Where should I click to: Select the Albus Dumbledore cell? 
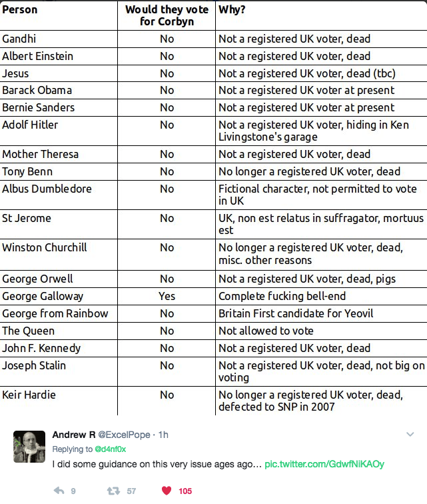tap(47, 189)
